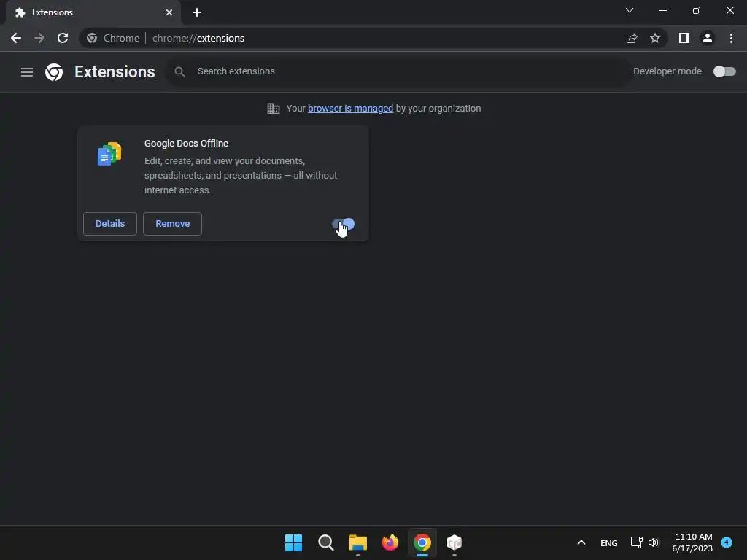The width and height of the screenshot is (747, 560).
Task: Click the Google Docs Offline extension icon
Action: click(x=109, y=154)
